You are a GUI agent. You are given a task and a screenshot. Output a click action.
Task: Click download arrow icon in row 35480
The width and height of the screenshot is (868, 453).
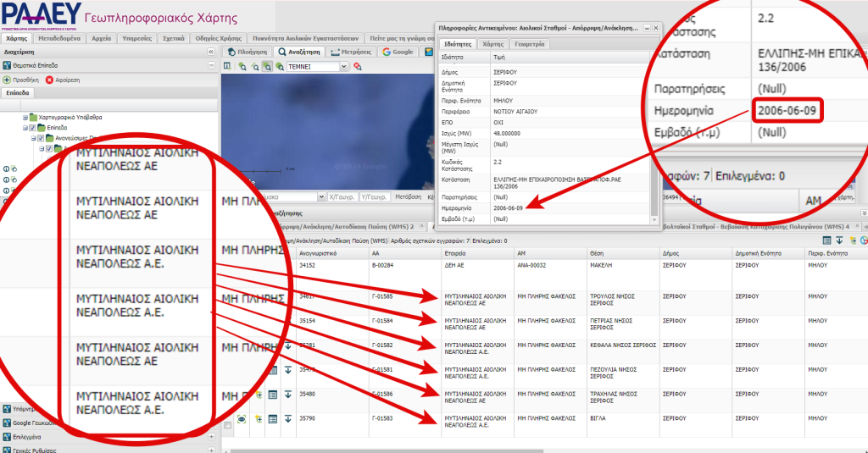click(288, 395)
